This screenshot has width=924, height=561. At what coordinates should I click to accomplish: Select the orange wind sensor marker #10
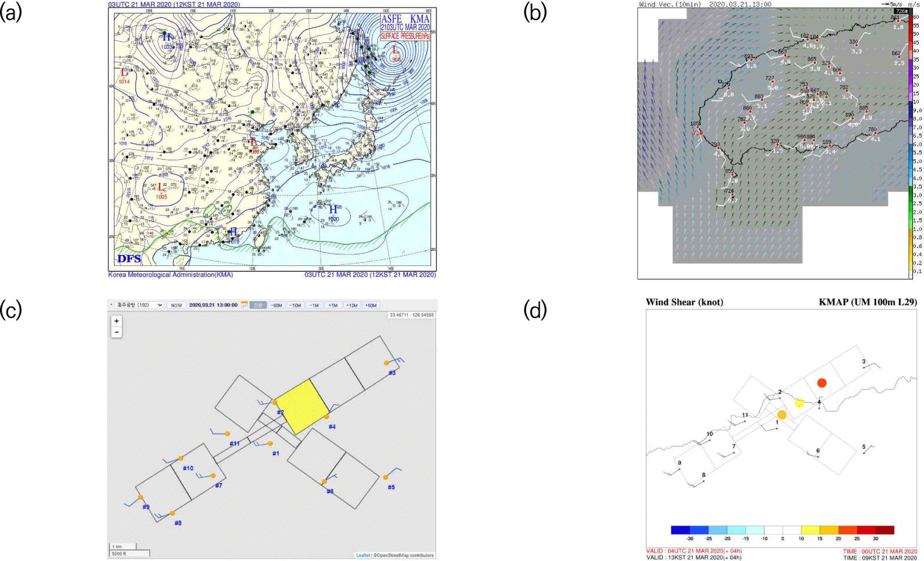click(181, 459)
